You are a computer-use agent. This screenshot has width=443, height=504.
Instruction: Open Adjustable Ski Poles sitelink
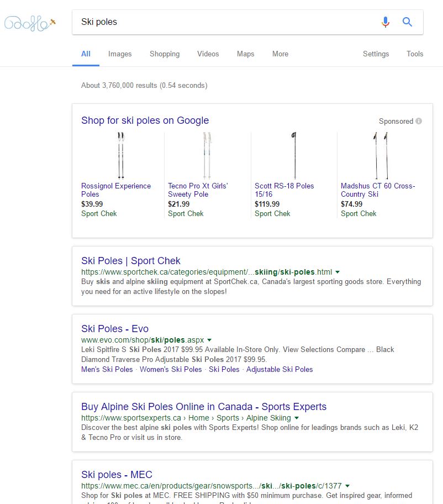279,370
